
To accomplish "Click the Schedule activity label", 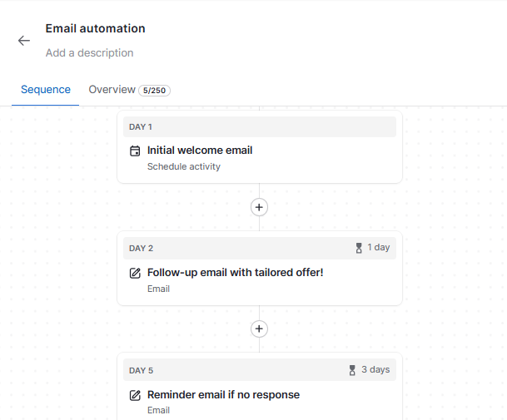I will [x=184, y=167].
